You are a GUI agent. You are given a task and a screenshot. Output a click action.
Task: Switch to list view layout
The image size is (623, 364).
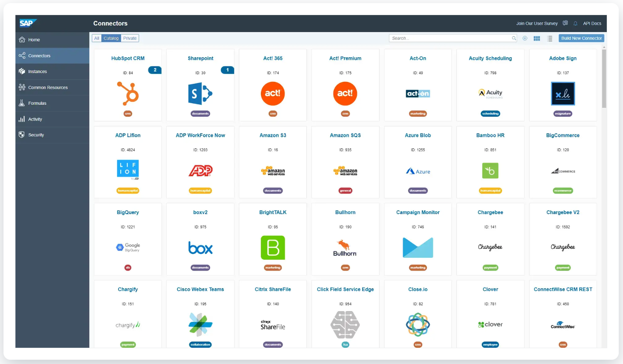549,39
